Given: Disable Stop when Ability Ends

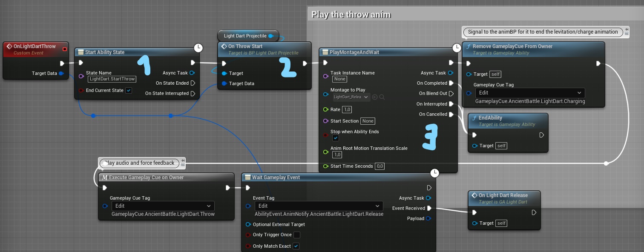Looking at the screenshot, I should [336, 138].
